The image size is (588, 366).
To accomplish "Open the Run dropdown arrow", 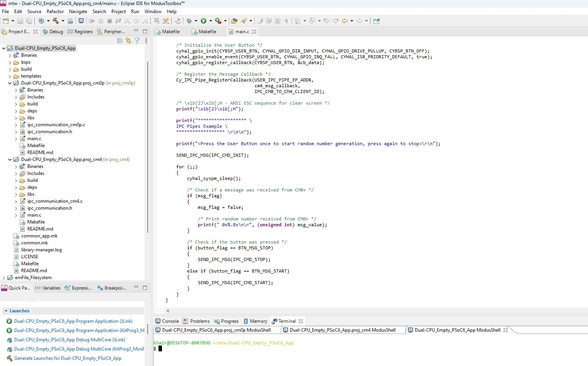I will (x=211, y=21).
